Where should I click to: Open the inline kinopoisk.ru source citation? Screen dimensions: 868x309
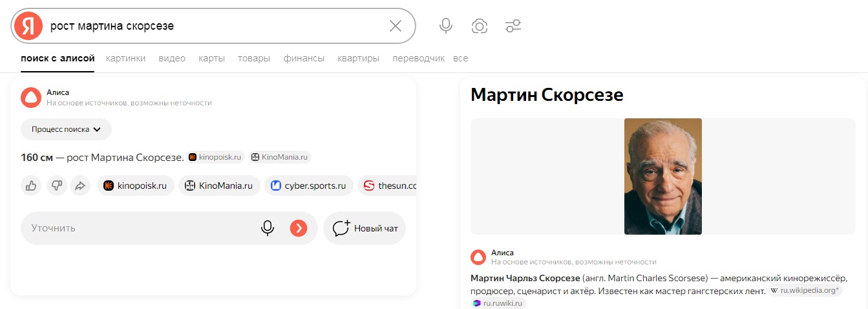[216, 156]
